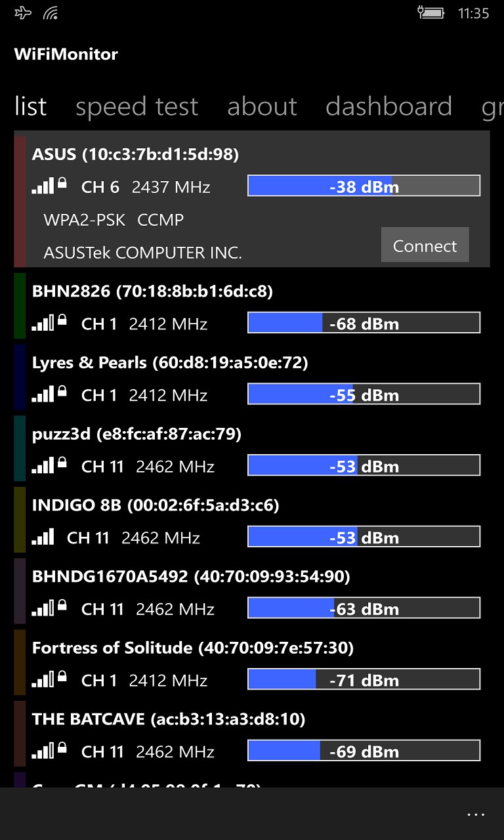Open the dashboard tab
Viewport: 504px width, 840px height.
(388, 106)
